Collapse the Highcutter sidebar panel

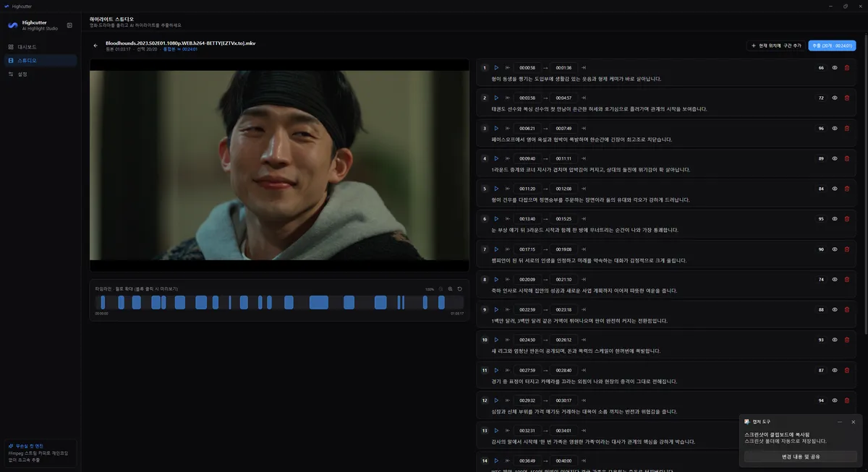[x=69, y=25]
